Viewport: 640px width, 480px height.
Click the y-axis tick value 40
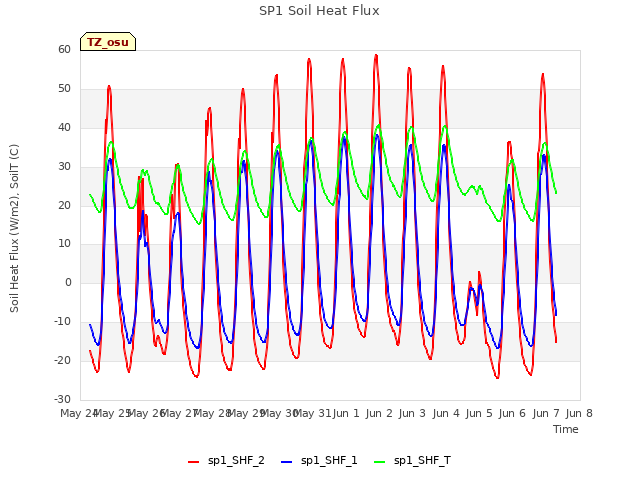click(x=64, y=127)
